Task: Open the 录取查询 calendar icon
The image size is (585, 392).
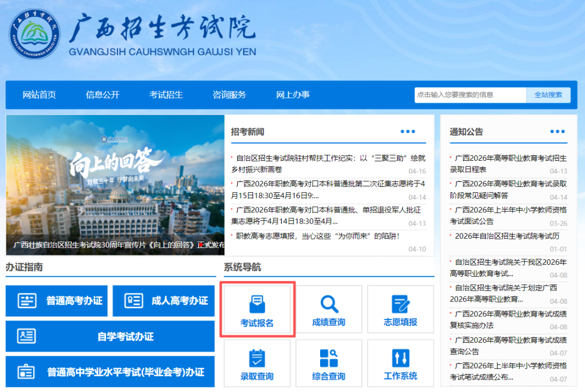Action: 257,358
